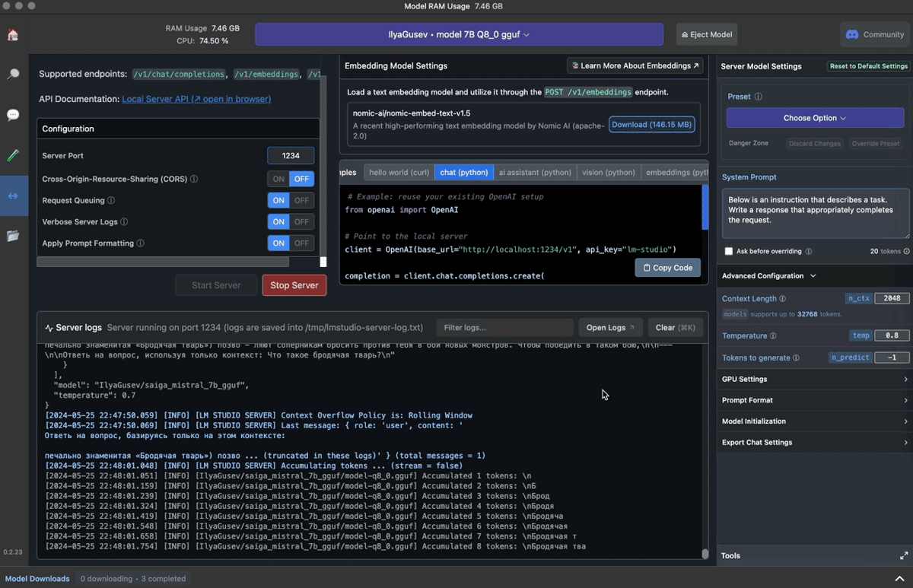Click the Server Port 1234 field
This screenshot has width=913, height=588.
[x=291, y=155]
